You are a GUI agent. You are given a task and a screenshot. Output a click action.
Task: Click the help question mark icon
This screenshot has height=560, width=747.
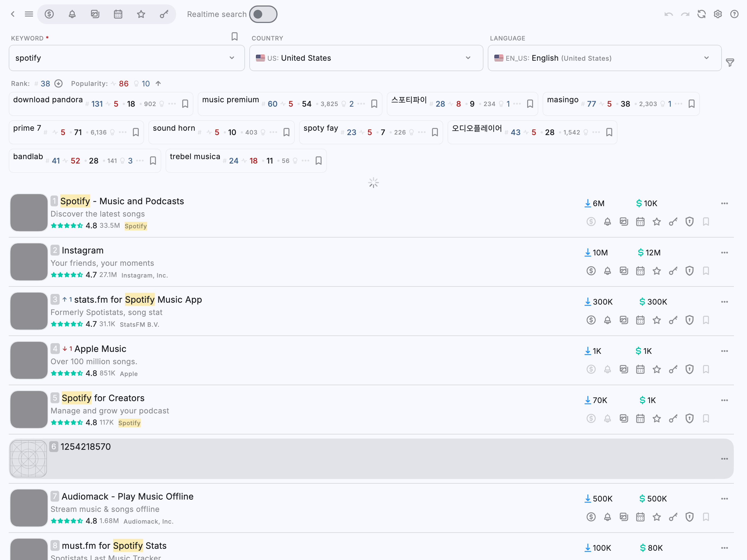point(734,14)
